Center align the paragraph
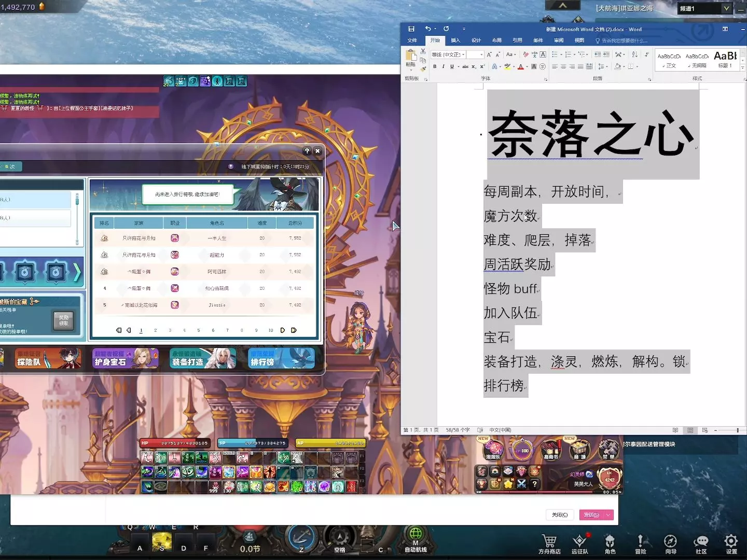The height and width of the screenshot is (560, 747). 563,66
